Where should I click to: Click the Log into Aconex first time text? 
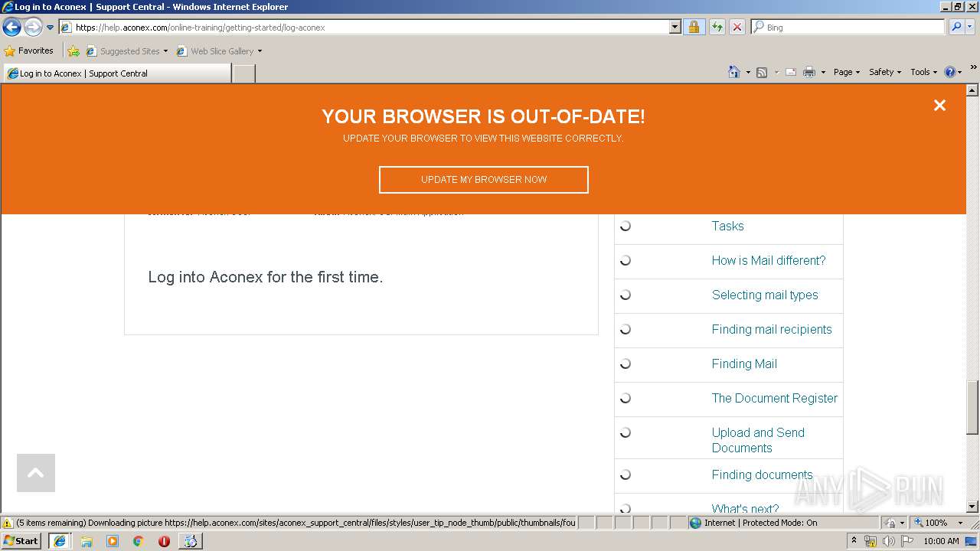click(x=266, y=277)
